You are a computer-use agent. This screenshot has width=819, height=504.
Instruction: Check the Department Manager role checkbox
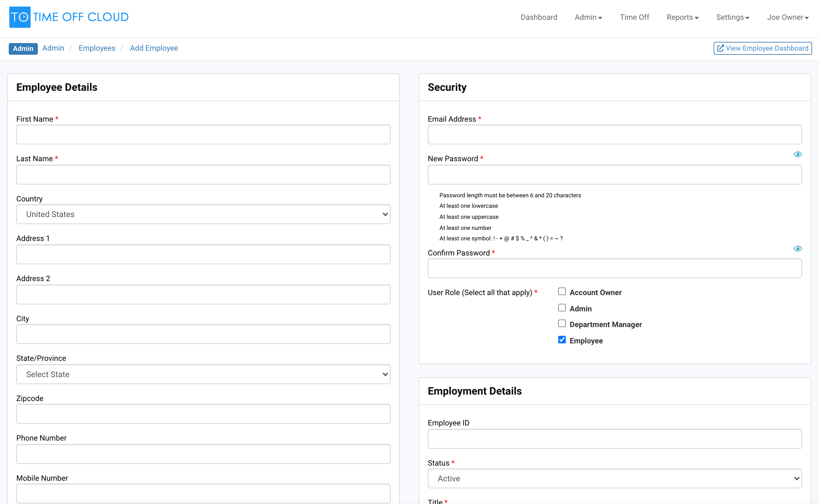[562, 324]
